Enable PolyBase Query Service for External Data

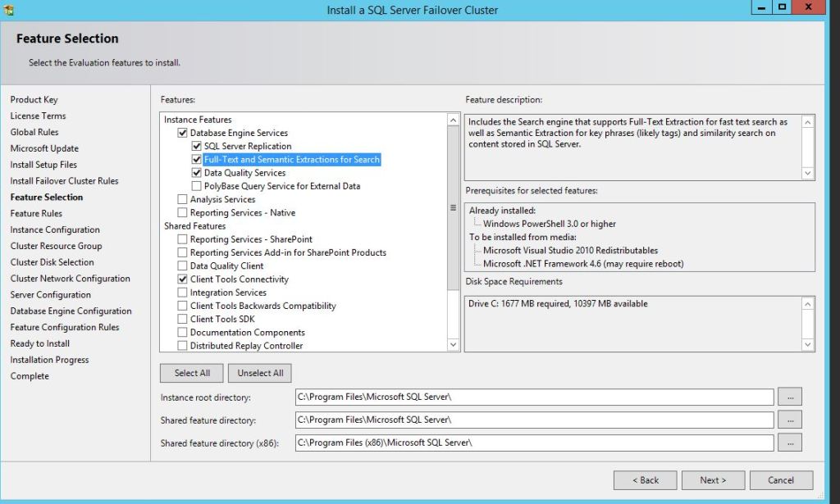pos(197,186)
